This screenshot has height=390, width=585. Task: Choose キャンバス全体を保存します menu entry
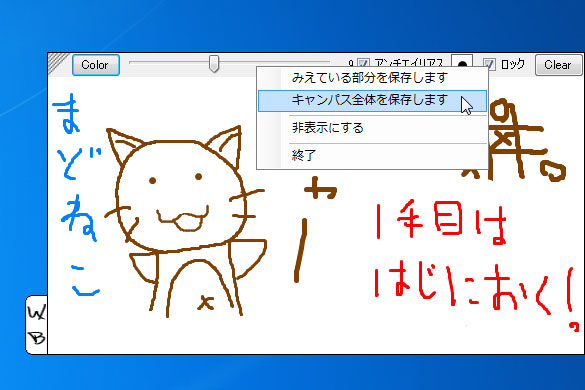[x=372, y=101]
